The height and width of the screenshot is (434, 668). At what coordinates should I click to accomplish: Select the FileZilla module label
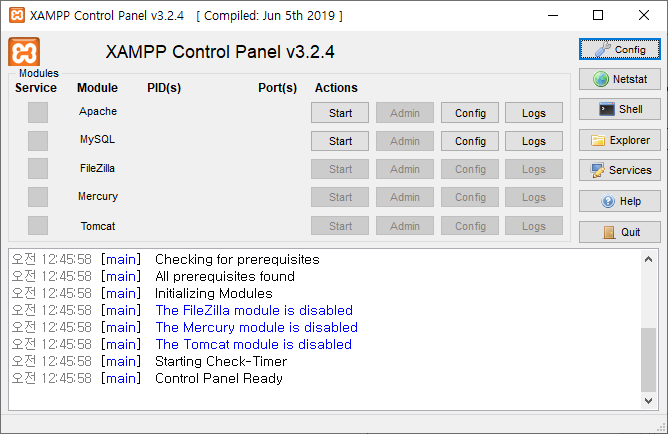click(x=98, y=168)
